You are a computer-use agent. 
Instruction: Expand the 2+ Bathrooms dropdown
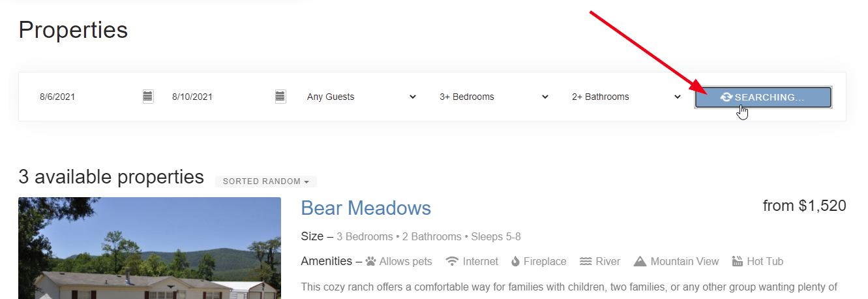(x=626, y=97)
